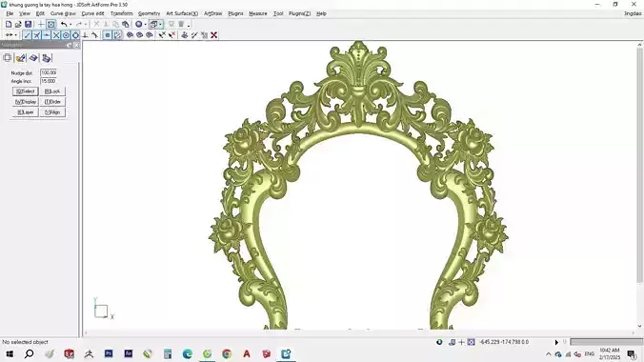644x362 pixels.
Task: Select the blue layers tab icon in Navigator
Action: [33, 58]
